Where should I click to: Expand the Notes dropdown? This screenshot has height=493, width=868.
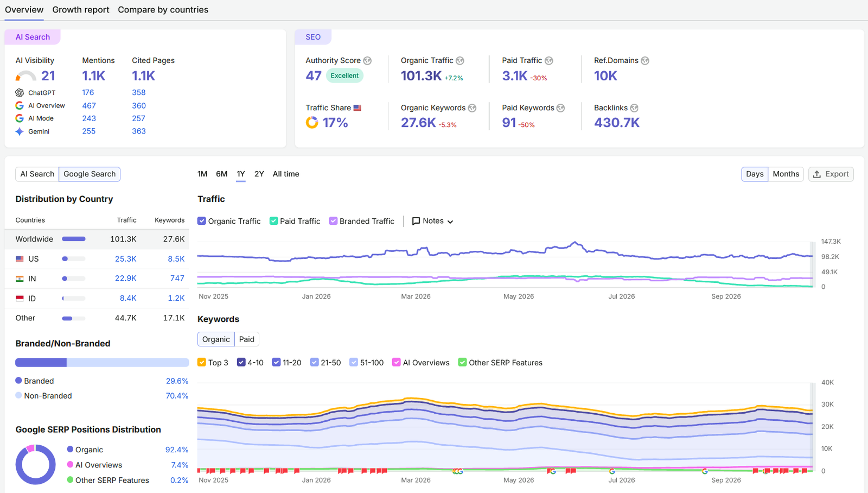tap(432, 221)
